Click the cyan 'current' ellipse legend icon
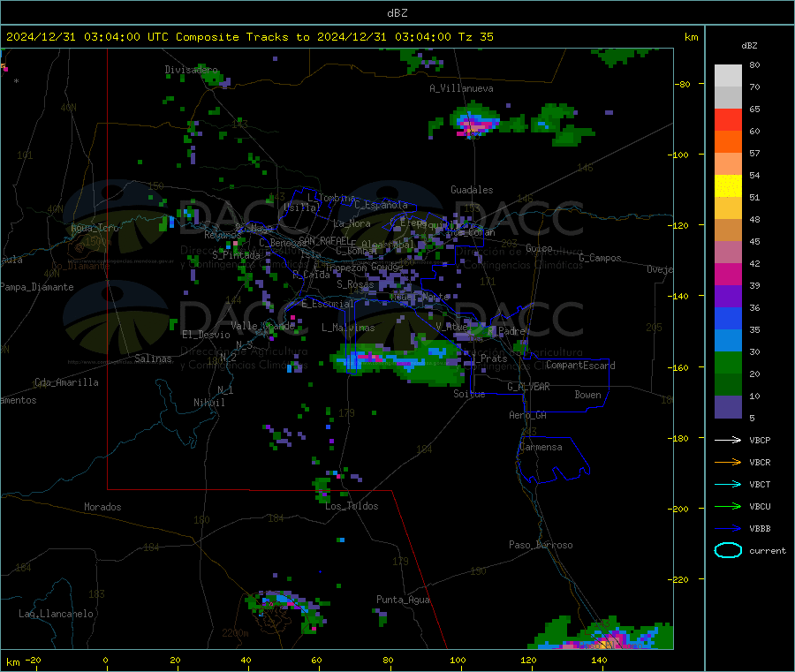795x672 pixels. coord(728,550)
